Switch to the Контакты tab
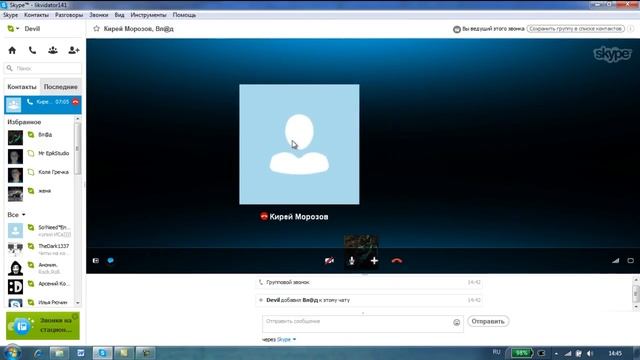Screen dimensions: 640x360 click(x=22, y=87)
